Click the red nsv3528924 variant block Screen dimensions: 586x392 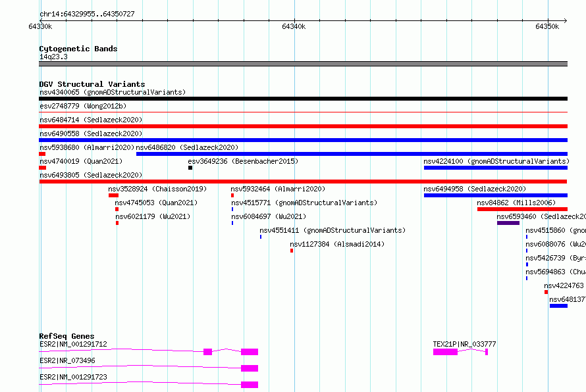click(114, 195)
